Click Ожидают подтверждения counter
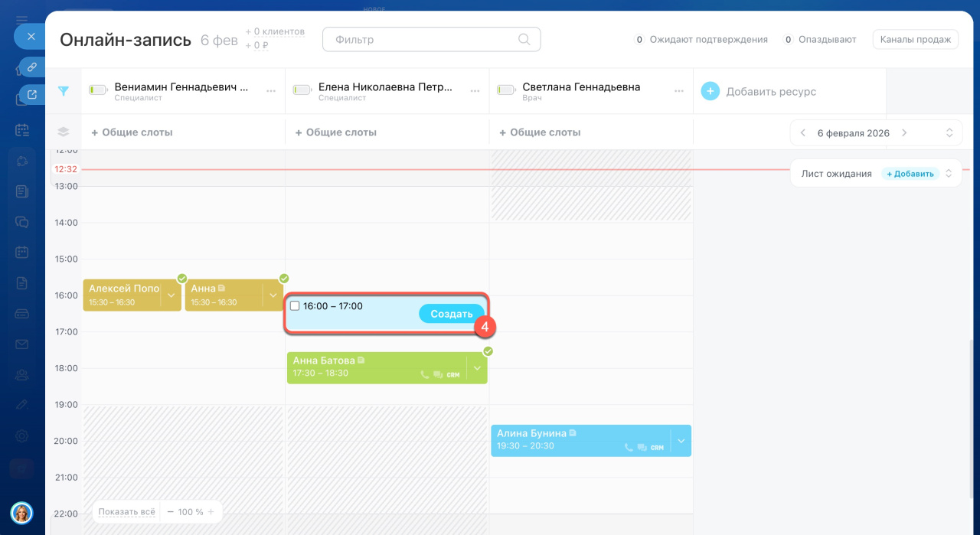 pyautogui.click(x=701, y=39)
